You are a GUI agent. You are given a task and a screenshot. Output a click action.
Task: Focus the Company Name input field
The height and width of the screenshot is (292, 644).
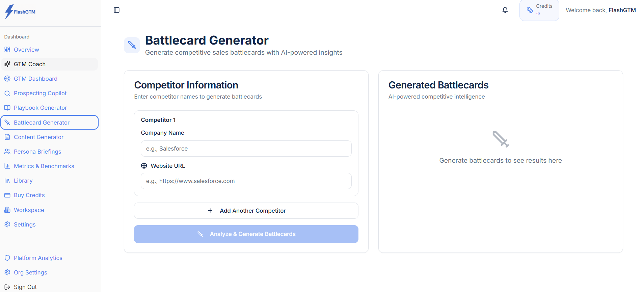[246, 149]
